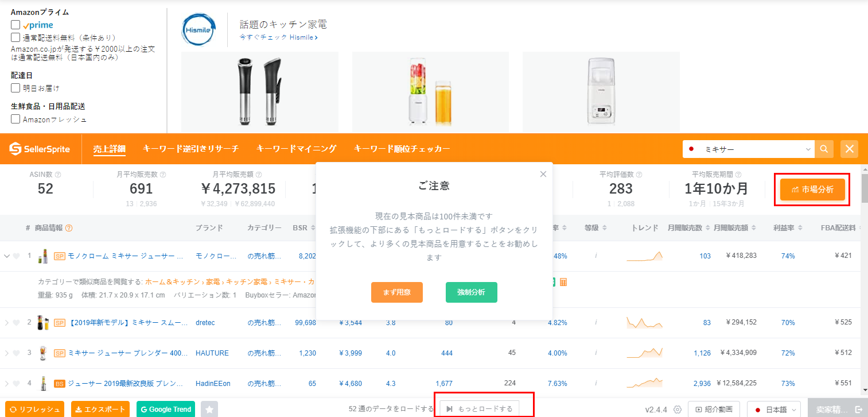Click help icon next to 月平均販売数
Viewport: 868px width, 417px height.
164,175
